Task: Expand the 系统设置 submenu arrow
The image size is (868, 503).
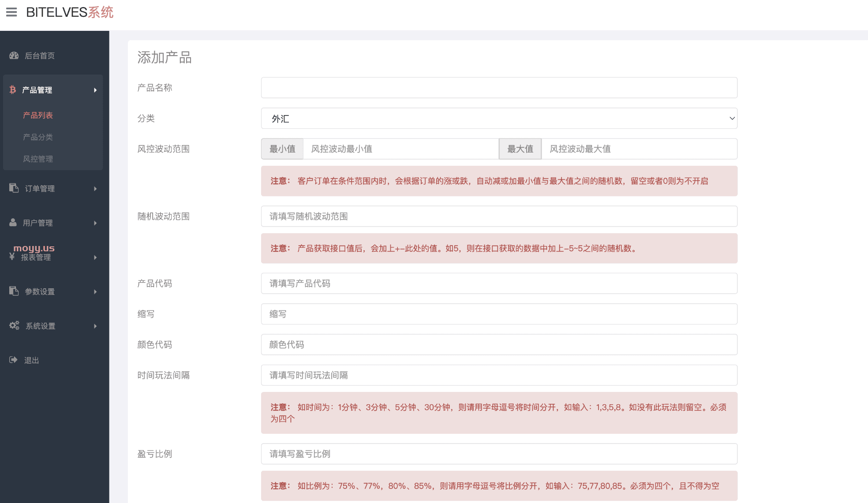Action: 95,326
